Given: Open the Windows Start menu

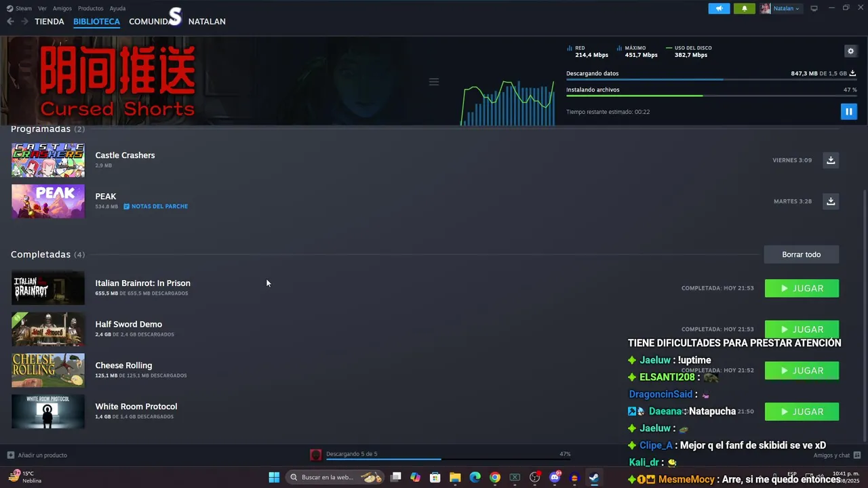Looking at the screenshot, I should pos(274,477).
